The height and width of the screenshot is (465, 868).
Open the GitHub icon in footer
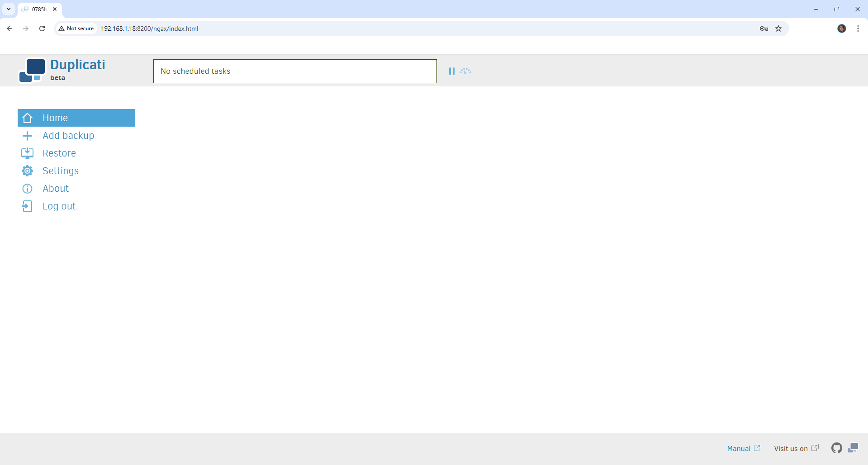click(836, 448)
